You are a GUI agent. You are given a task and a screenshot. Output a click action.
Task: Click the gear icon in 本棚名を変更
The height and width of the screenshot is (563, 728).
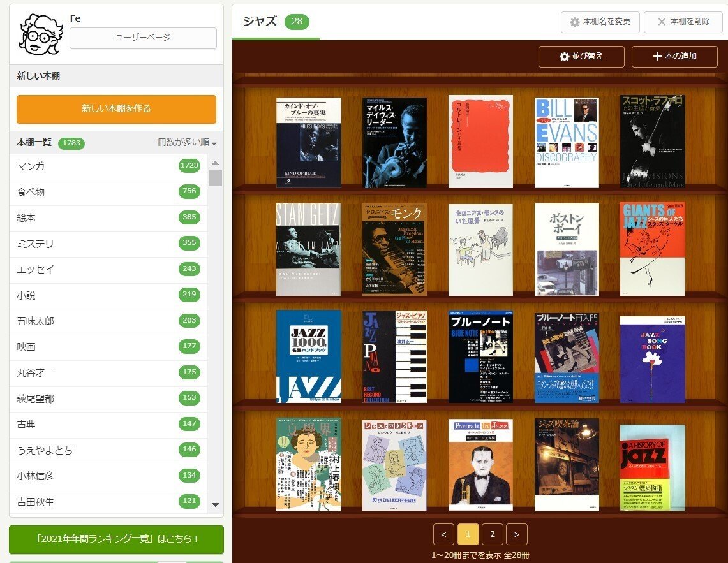click(x=574, y=22)
